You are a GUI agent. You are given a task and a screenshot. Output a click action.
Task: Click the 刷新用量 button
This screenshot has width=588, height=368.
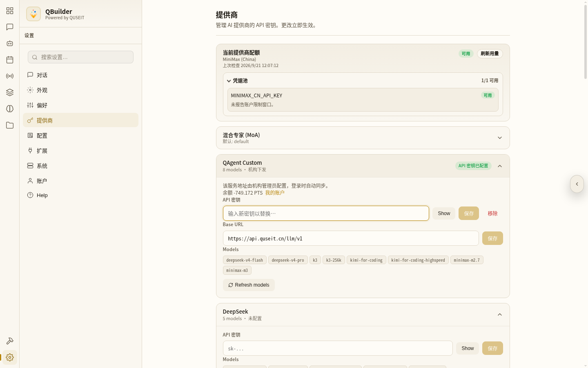(490, 54)
